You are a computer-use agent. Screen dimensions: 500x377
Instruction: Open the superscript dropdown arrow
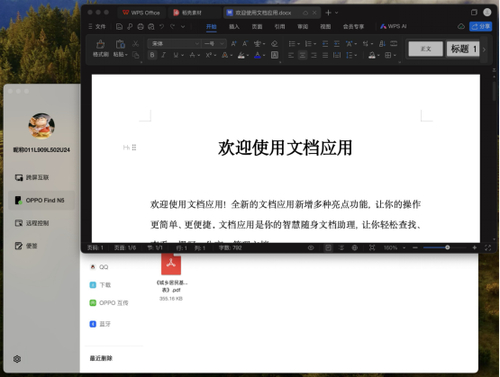(215, 55)
